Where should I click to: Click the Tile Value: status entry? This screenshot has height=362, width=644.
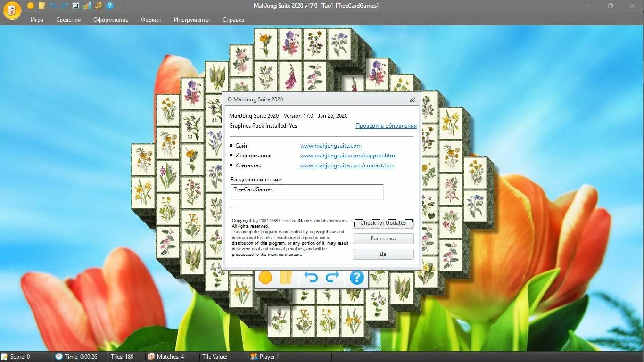pos(215,357)
